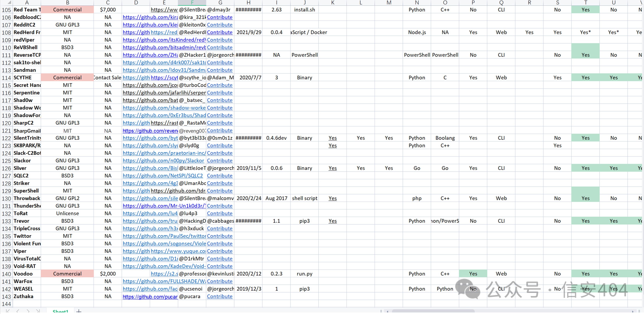Select php cell in Throwback row
Viewport: 644px width, 314px height.
(417, 198)
